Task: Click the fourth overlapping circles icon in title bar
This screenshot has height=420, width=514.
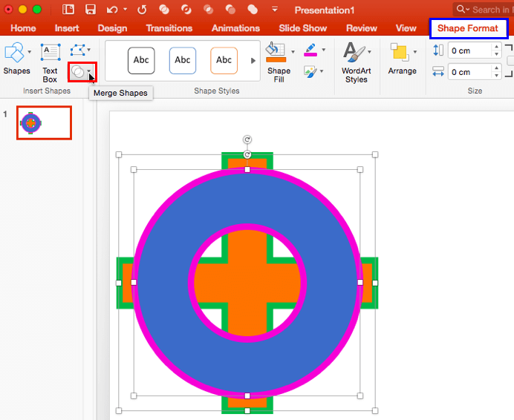Action: [x=230, y=10]
